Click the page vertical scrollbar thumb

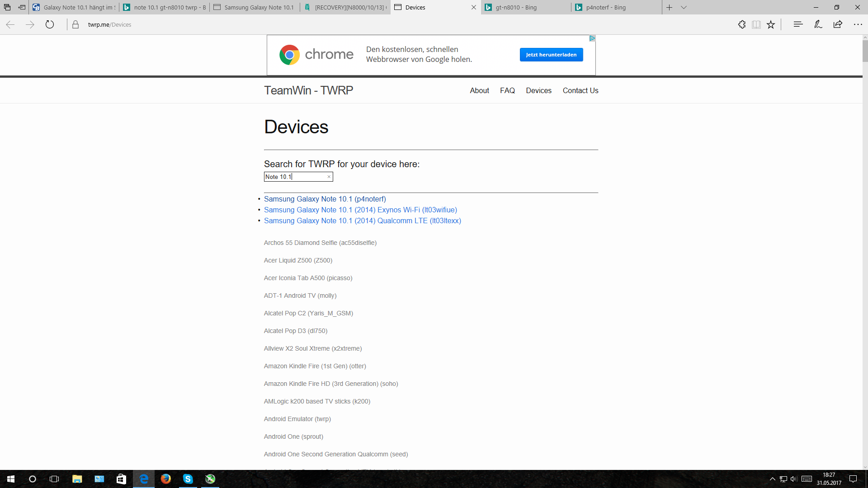pyautogui.click(x=865, y=51)
